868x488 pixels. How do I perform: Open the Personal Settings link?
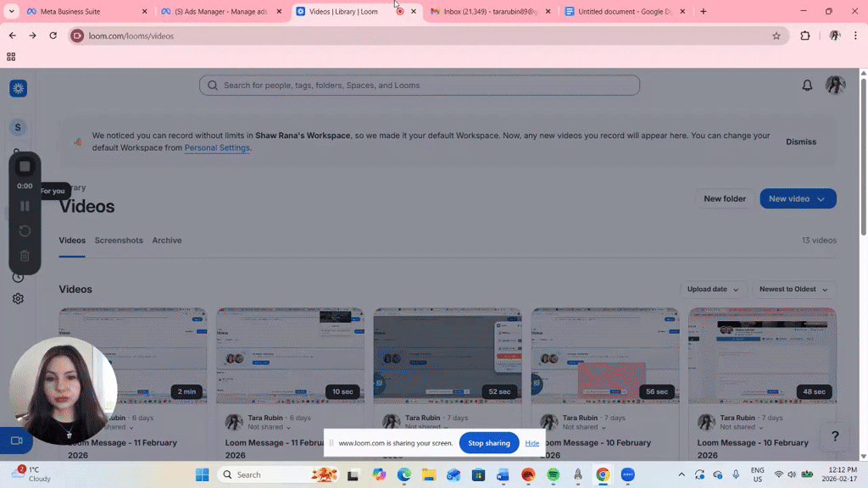[x=217, y=147]
